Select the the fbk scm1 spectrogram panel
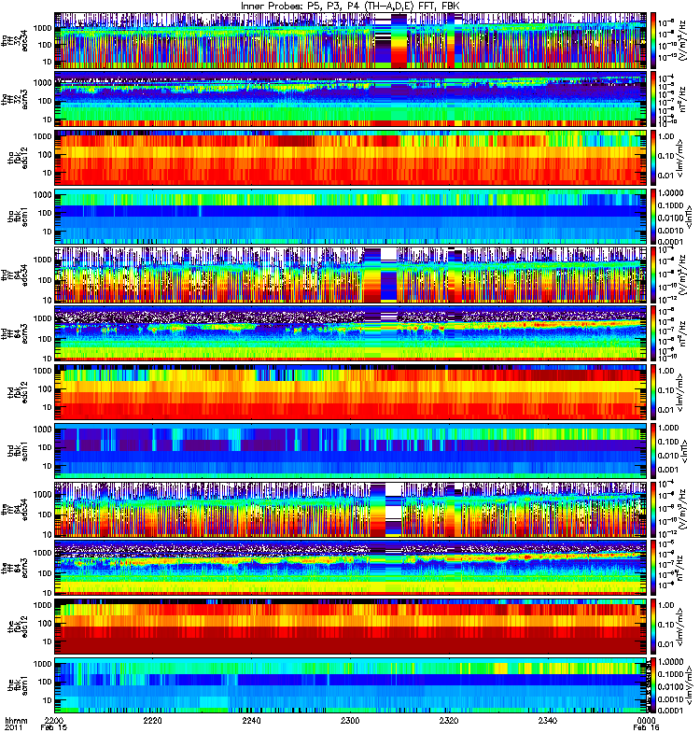 point(351,685)
